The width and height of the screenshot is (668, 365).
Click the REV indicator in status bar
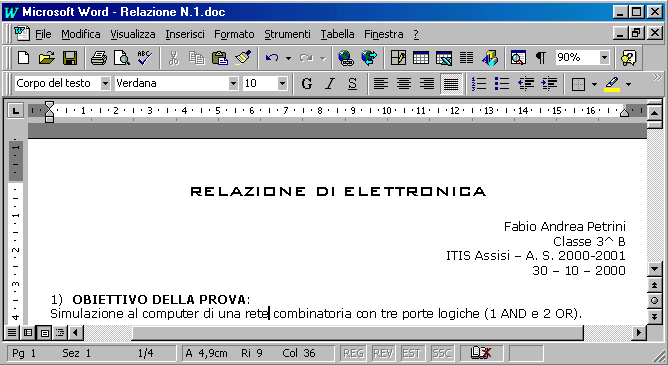tap(383, 353)
